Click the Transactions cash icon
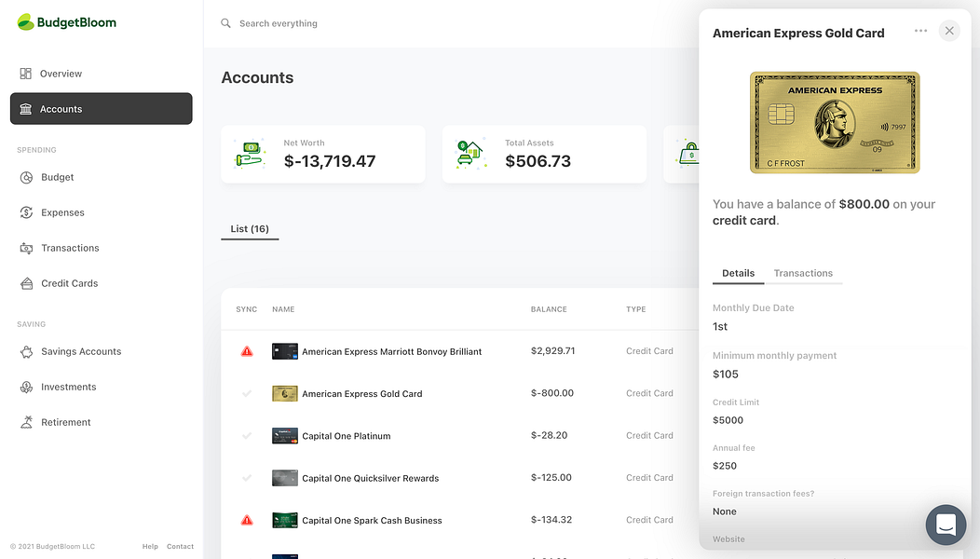This screenshot has height=559, width=980. 26,248
